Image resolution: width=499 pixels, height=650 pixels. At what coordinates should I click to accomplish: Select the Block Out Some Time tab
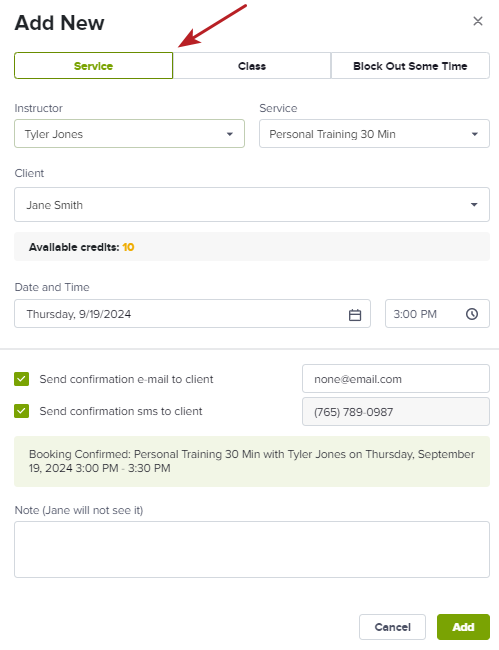(410, 66)
